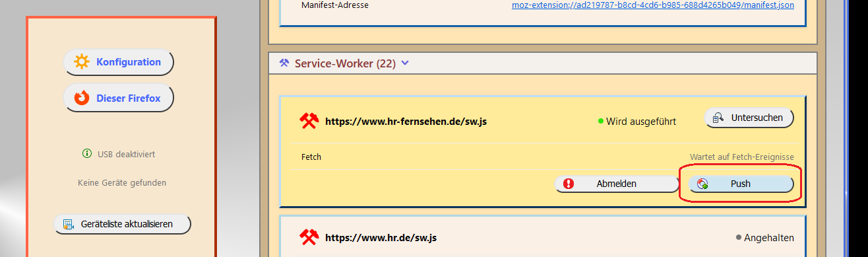Screen dimensions: 868x257
Task: Click the tools icon before Service-Worker heading
Action: [x=284, y=63]
